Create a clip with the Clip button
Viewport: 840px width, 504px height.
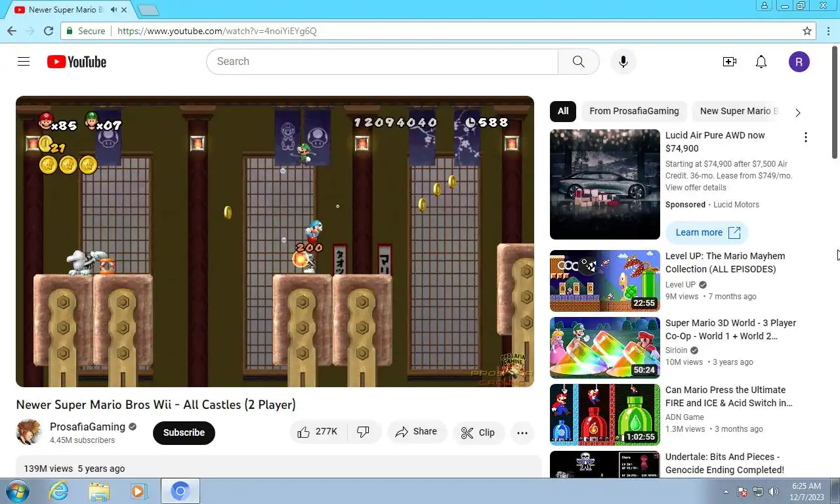478,432
